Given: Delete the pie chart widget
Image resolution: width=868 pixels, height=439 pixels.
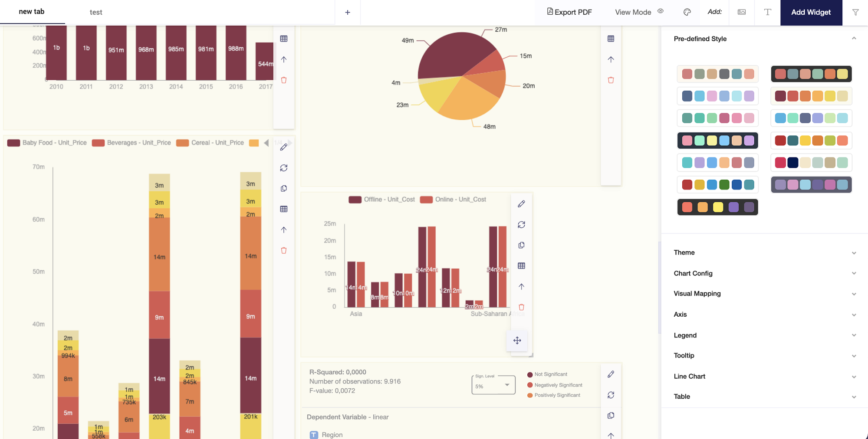Looking at the screenshot, I should (611, 80).
